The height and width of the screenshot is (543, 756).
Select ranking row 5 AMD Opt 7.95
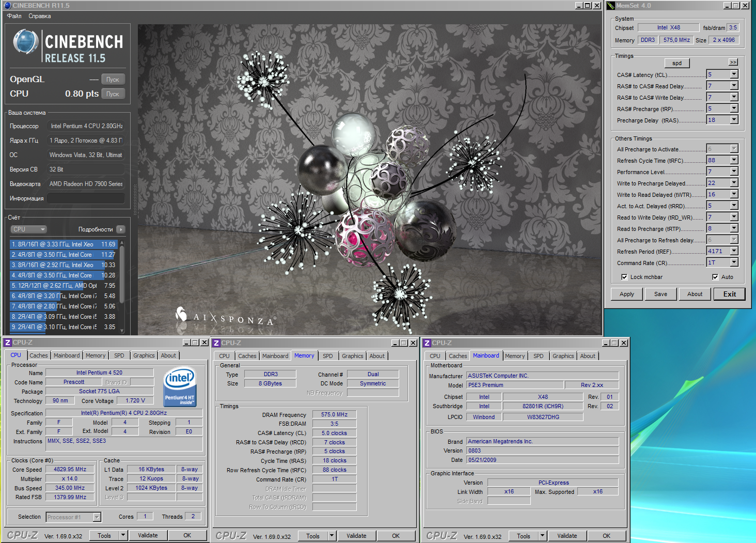coord(64,286)
